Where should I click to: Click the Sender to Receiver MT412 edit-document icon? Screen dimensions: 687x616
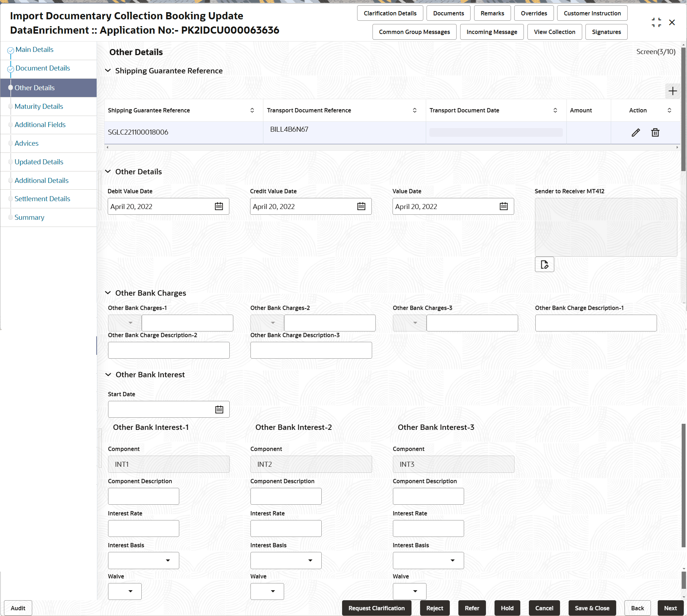click(544, 265)
